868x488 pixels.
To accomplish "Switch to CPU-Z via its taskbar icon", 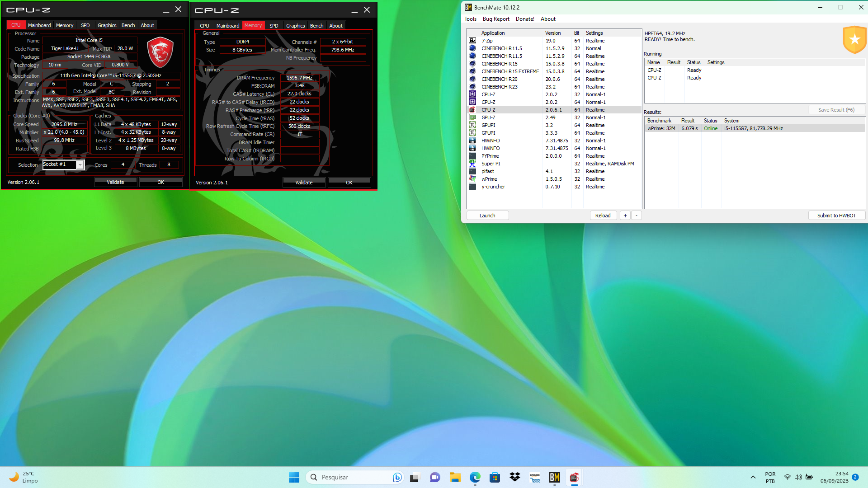I will [575, 477].
